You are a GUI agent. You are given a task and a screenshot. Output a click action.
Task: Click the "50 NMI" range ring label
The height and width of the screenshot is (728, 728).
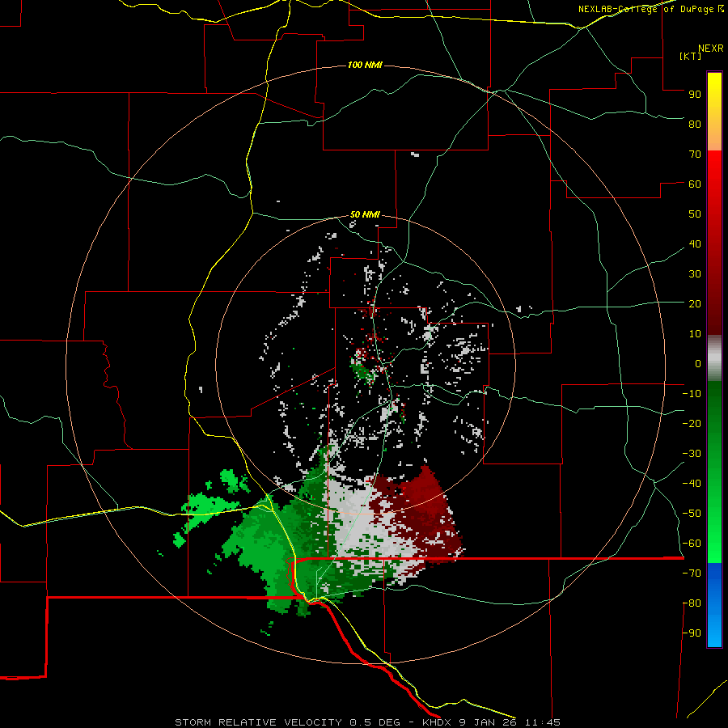(365, 214)
